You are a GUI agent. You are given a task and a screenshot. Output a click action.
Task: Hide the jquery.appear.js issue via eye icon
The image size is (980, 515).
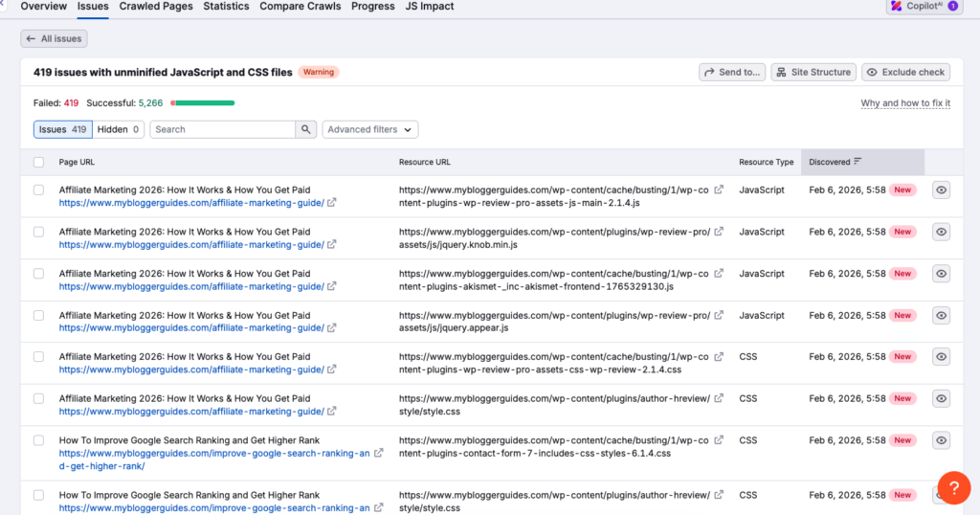[x=942, y=316]
